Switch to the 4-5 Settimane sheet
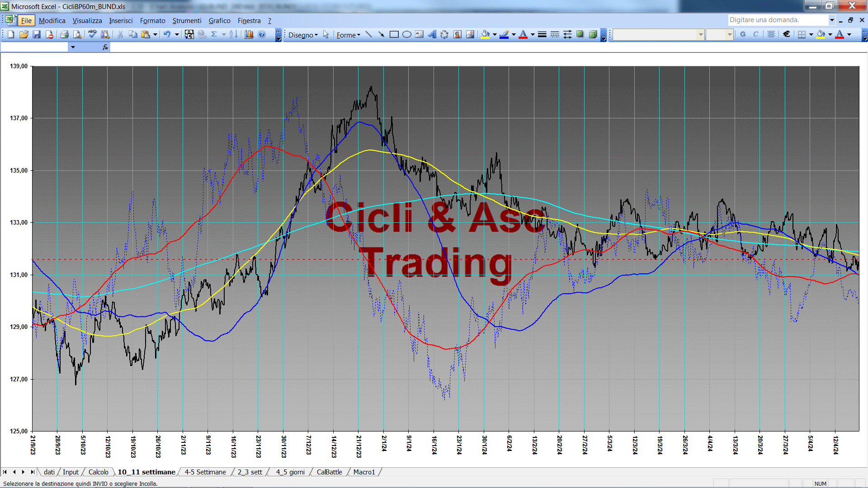This screenshot has height=488, width=868. (205, 472)
